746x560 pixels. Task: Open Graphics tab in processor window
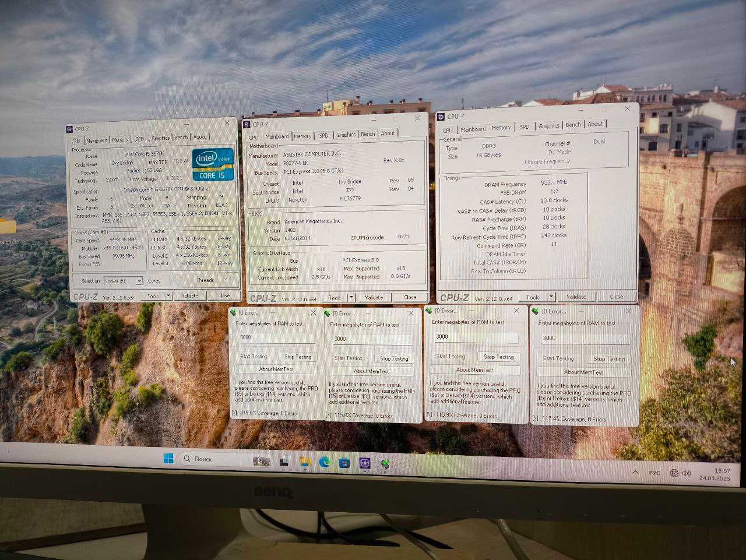161,138
